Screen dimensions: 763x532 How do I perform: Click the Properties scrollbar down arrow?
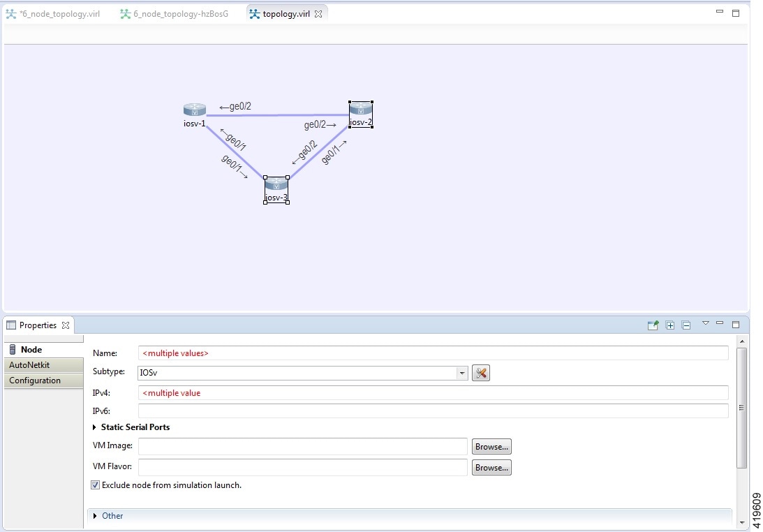coord(741,523)
